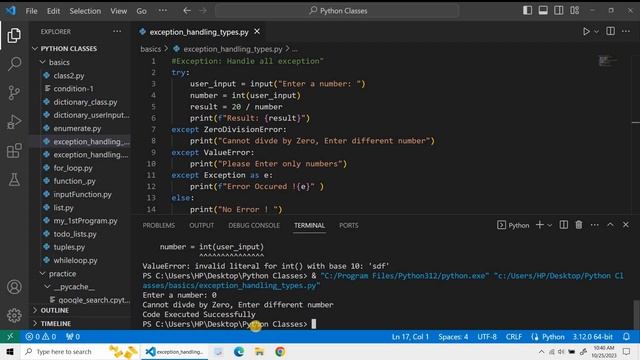Open Testing flask view

(x=14, y=180)
